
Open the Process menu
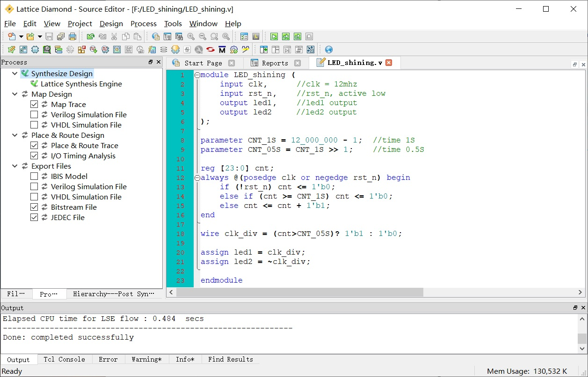(143, 24)
